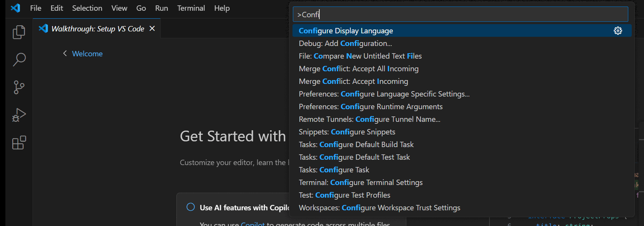Click in the command palette input field

(460, 15)
